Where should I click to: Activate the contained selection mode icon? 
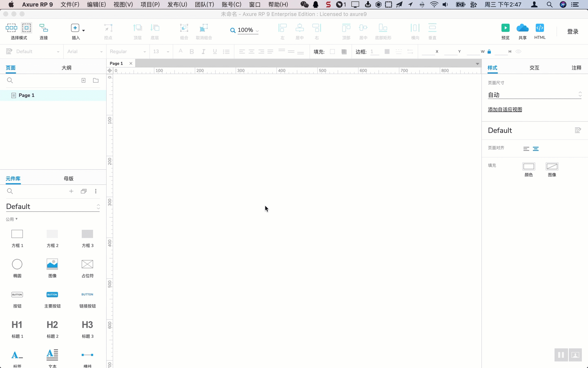coord(27,28)
